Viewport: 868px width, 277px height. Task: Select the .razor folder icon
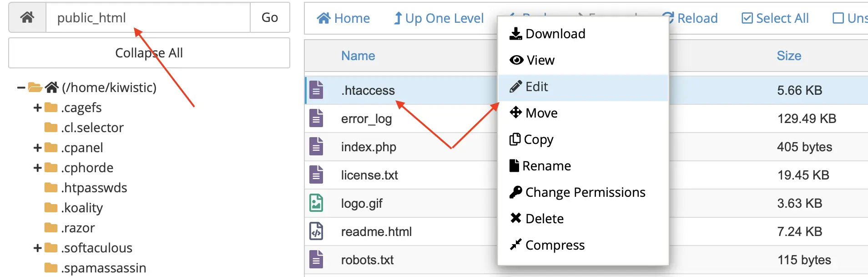coord(51,228)
